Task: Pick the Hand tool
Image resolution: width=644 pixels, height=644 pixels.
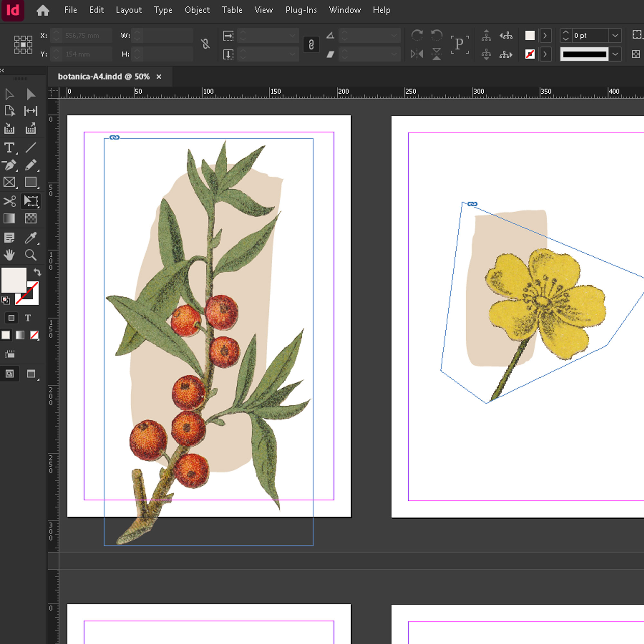Action: 9,255
